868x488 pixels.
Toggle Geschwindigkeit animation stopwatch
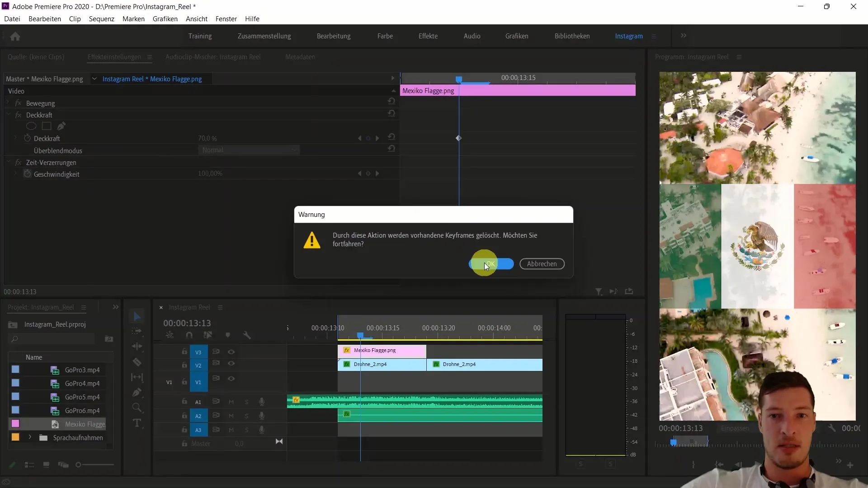tap(27, 174)
